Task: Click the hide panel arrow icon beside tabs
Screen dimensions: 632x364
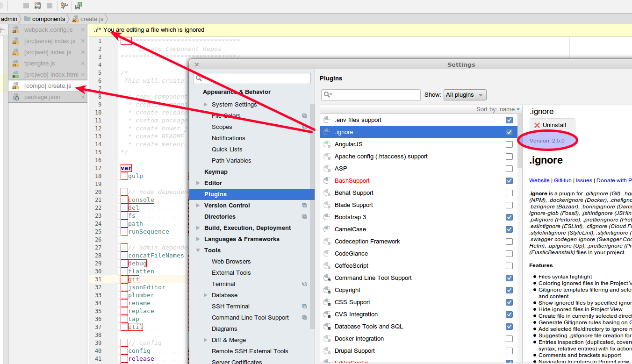Action: (x=3, y=29)
